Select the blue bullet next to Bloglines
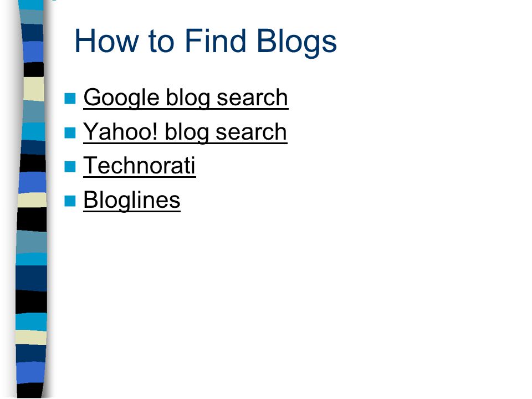This screenshot has height=399, width=532. coord(70,201)
